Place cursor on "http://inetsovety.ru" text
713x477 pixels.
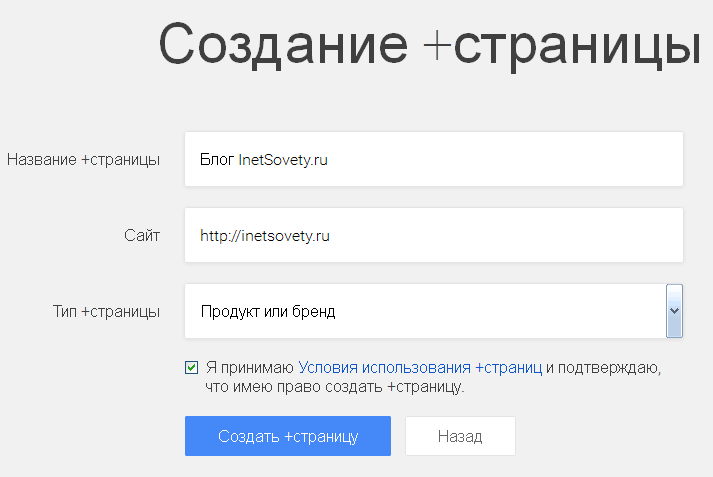click(265, 236)
